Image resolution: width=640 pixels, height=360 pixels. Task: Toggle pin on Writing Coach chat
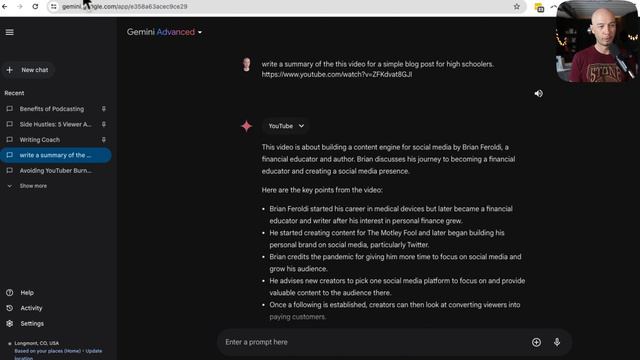[x=104, y=140]
